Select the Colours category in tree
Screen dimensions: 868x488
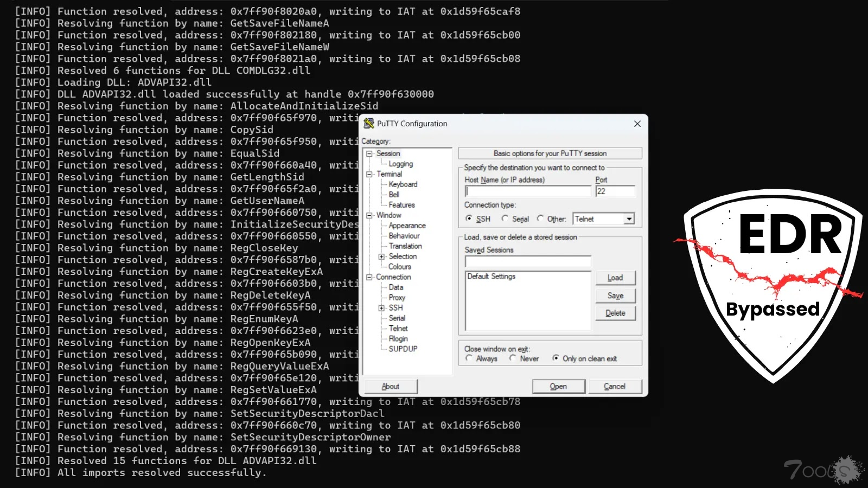click(400, 267)
